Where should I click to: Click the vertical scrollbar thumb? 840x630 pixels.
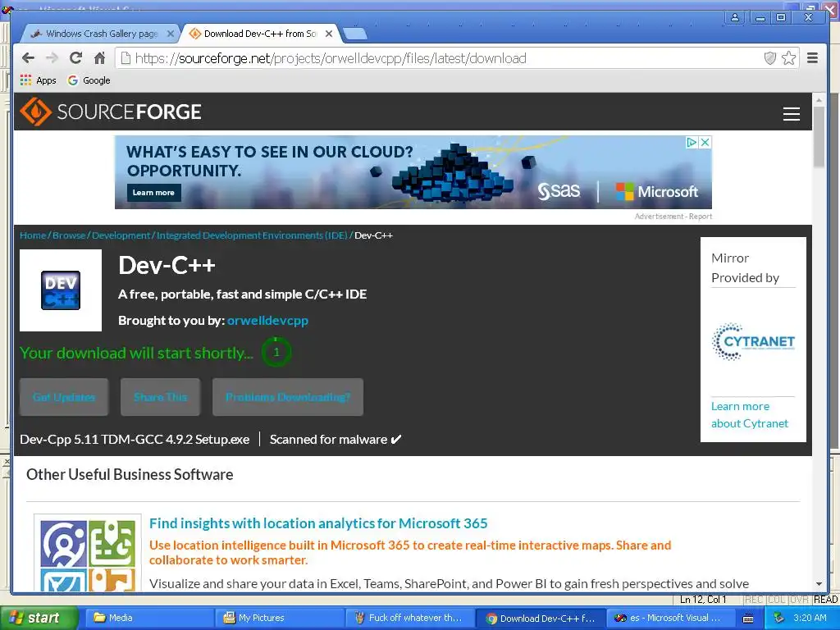pyautogui.click(x=819, y=137)
